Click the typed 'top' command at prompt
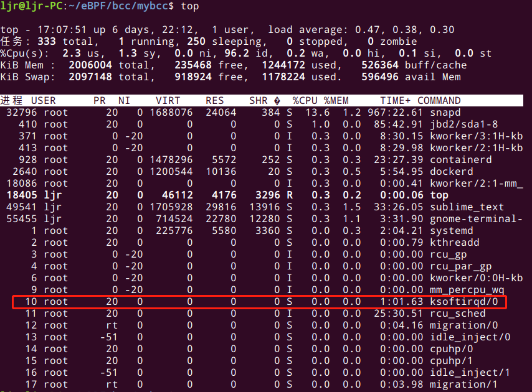 pyautogui.click(x=189, y=6)
